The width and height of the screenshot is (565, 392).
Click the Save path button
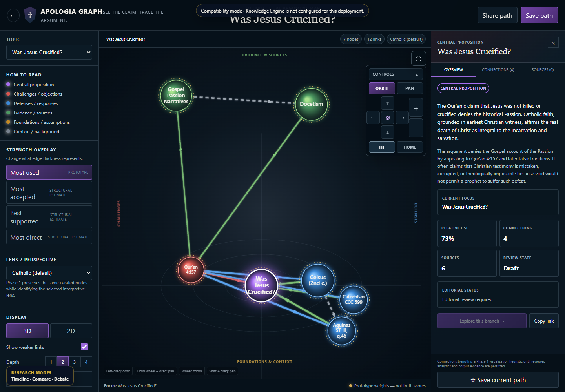tap(539, 15)
